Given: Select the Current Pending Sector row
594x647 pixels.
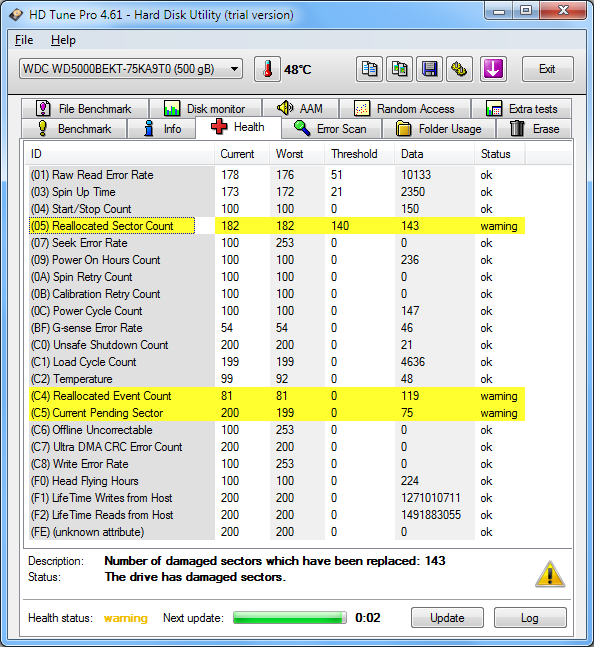Looking at the screenshot, I should [x=277, y=413].
